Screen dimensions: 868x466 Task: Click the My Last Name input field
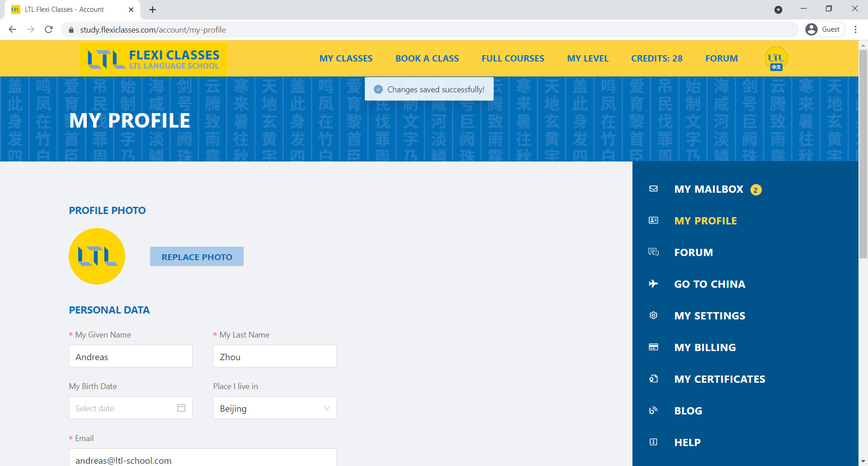275,356
